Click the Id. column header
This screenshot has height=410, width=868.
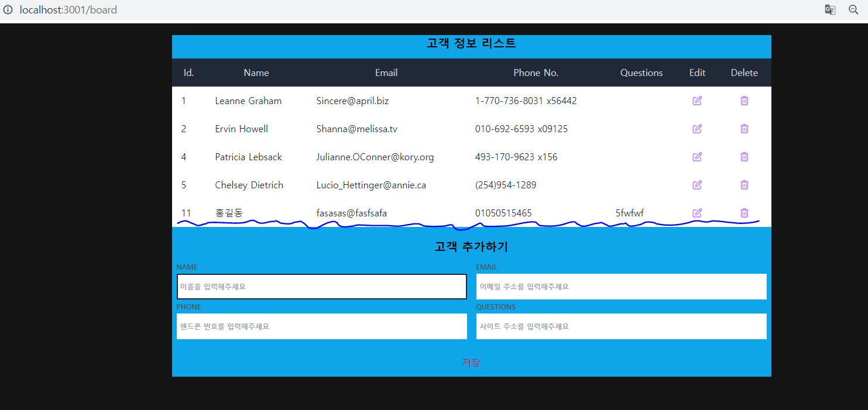click(188, 73)
